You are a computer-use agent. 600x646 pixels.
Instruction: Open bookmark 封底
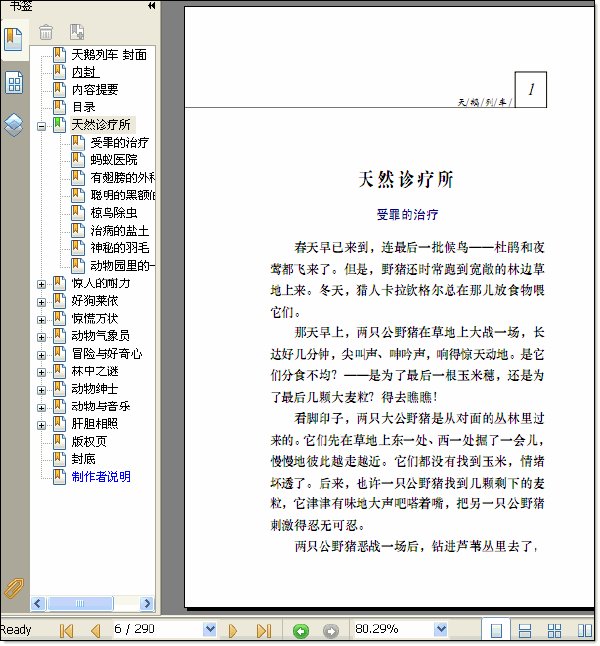(83, 459)
